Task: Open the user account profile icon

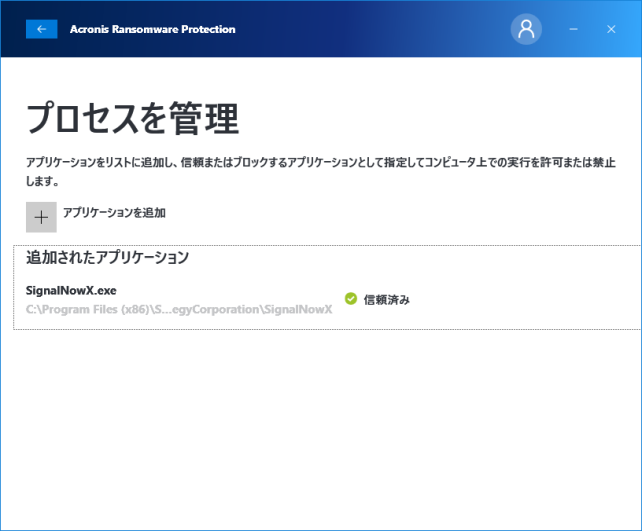Action: 526,29
